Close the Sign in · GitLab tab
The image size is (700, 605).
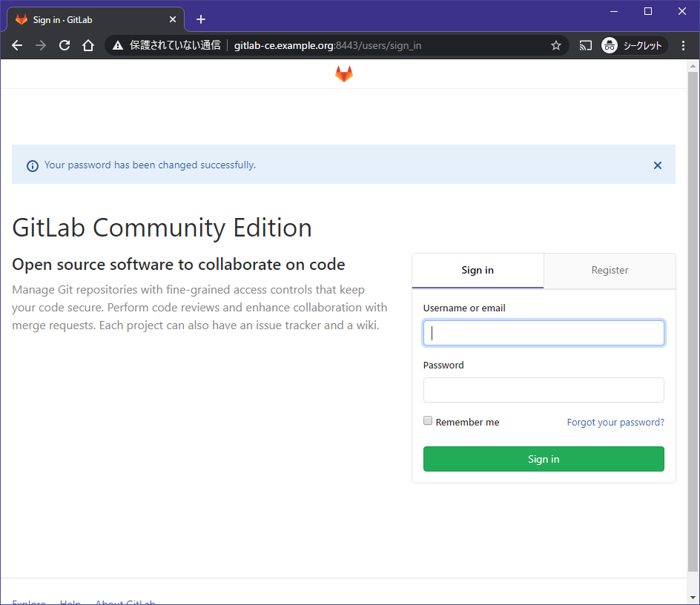click(173, 19)
